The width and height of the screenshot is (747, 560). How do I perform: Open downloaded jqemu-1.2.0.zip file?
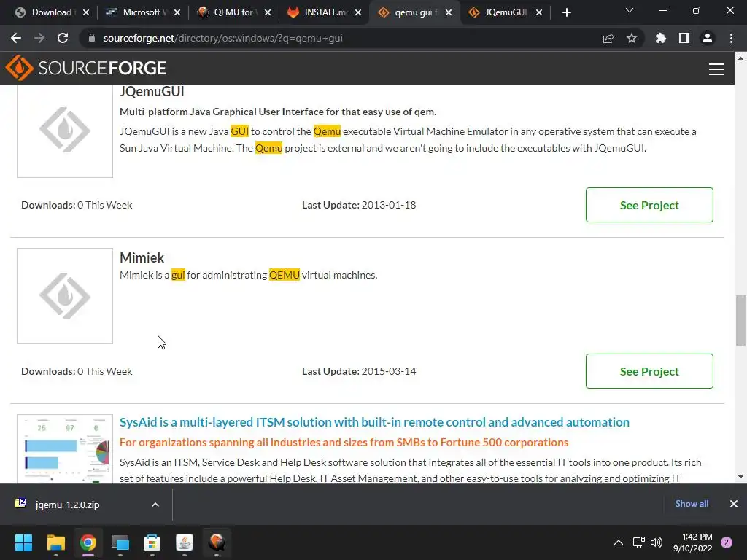click(x=66, y=505)
